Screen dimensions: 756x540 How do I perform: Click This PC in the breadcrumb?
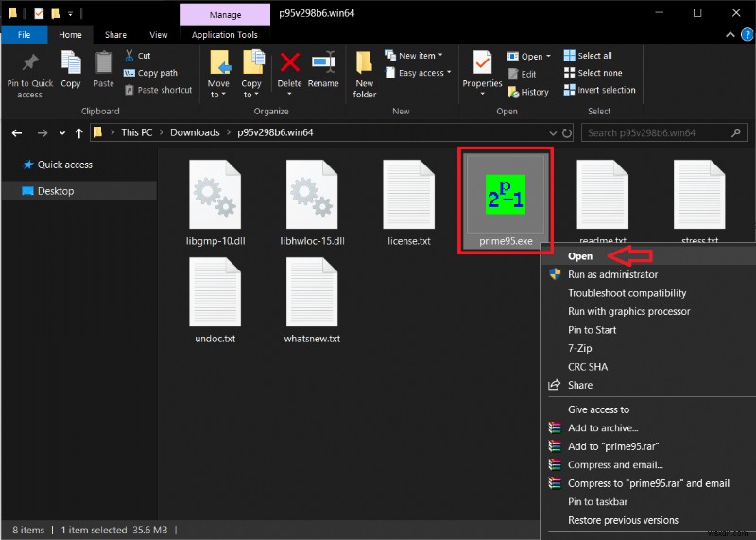point(136,132)
